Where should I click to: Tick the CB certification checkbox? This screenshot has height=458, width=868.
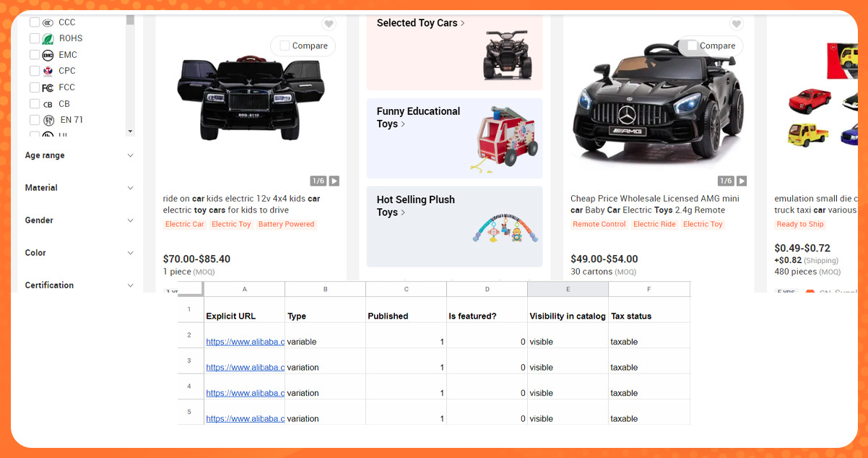pyautogui.click(x=35, y=104)
